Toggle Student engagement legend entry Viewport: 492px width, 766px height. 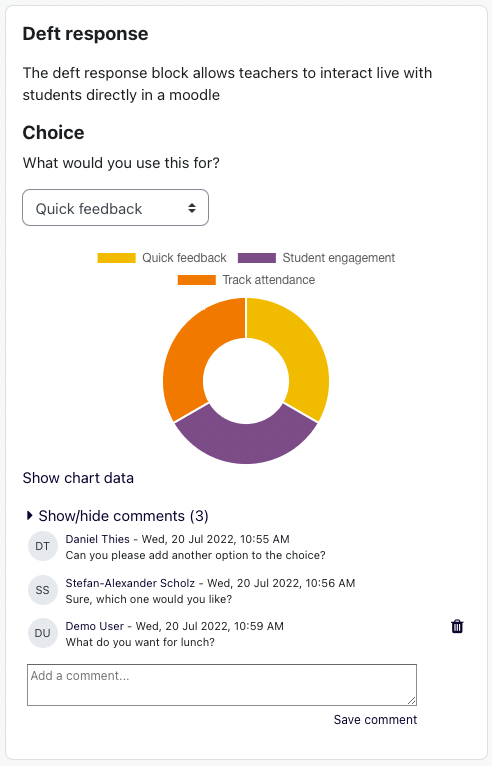pyautogui.click(x=316, y=258)
